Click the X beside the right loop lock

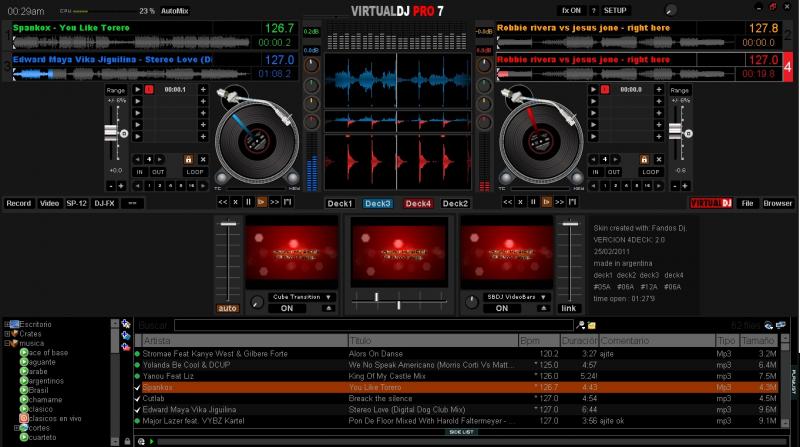[659, 159]
